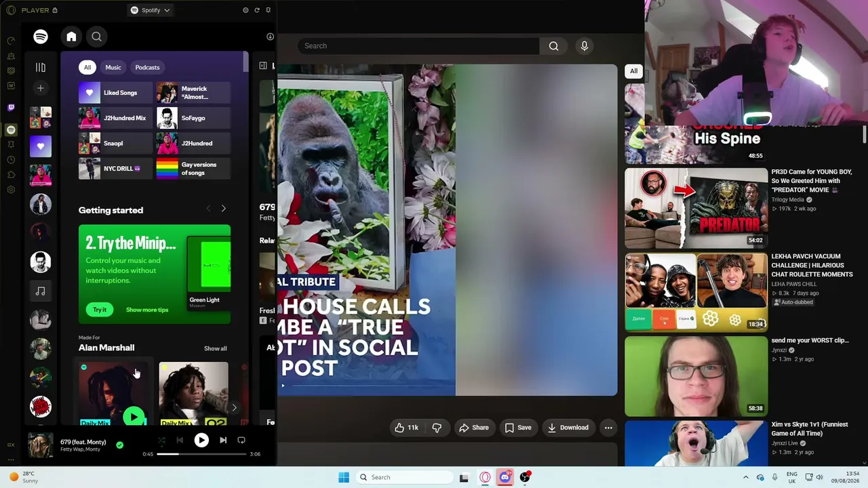
Task: Open the Install App download icon in Spotify
Action: [x=270, y=37]
